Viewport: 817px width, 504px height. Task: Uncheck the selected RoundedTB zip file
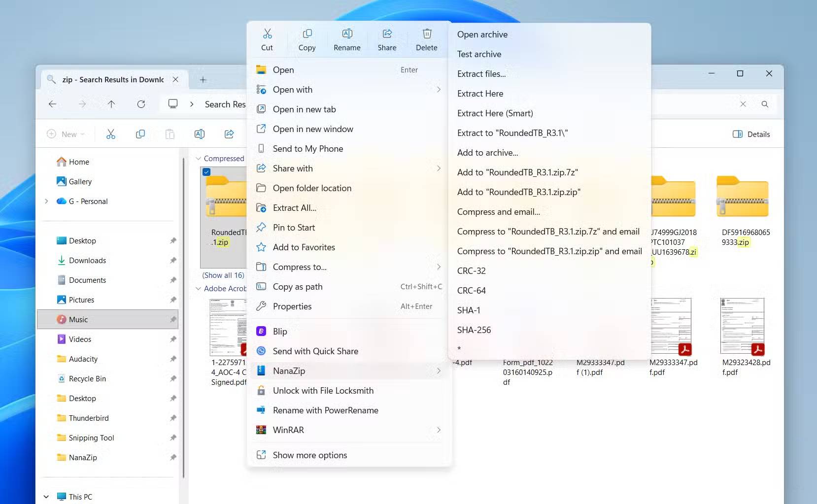[x=206, y=171]
